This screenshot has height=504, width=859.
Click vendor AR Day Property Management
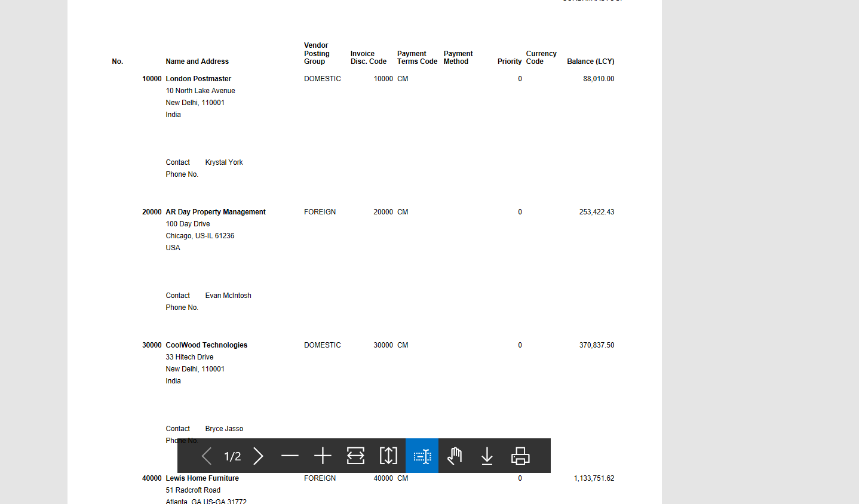215,211
